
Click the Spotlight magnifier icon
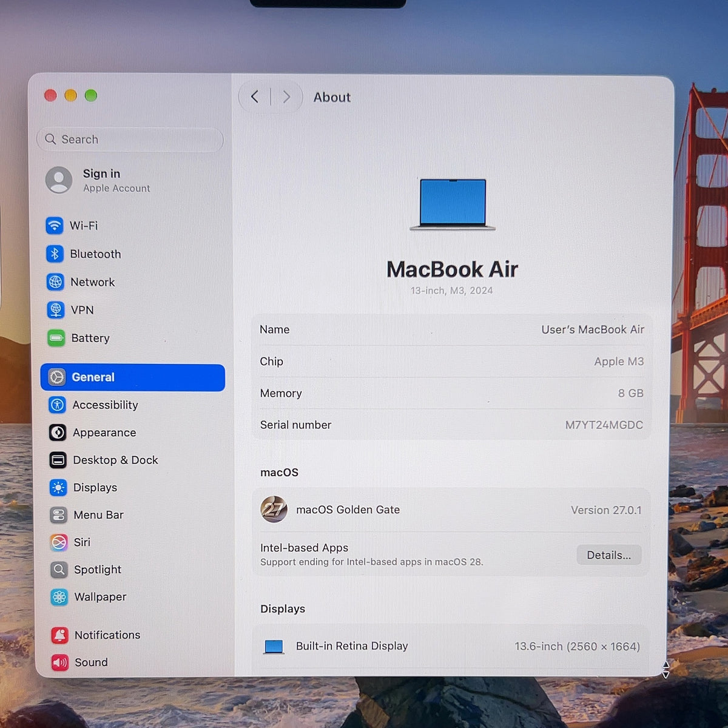click(59, 570)
